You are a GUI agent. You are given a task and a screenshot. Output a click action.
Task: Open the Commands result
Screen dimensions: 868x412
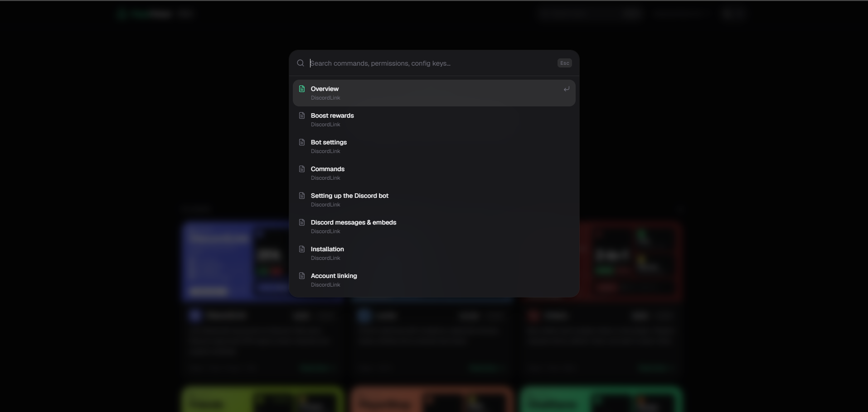coord(434,173)
